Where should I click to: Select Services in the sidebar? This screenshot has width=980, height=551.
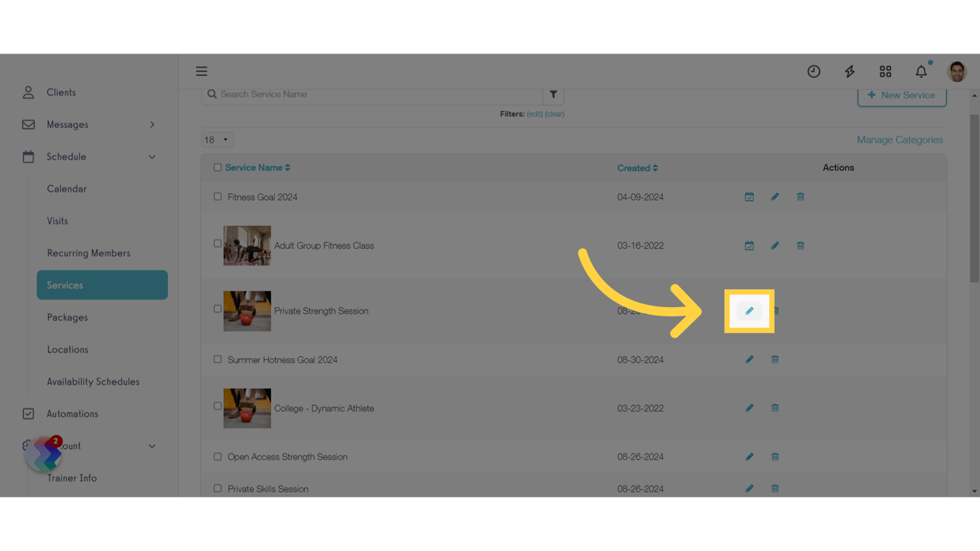coord(102,285)
